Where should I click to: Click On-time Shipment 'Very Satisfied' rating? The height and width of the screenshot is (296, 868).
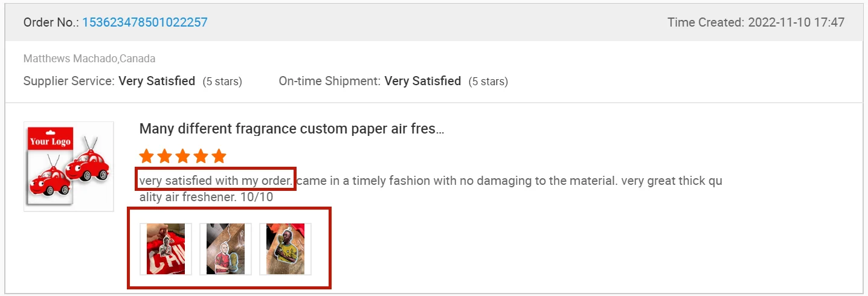click(x=422, y=81)
